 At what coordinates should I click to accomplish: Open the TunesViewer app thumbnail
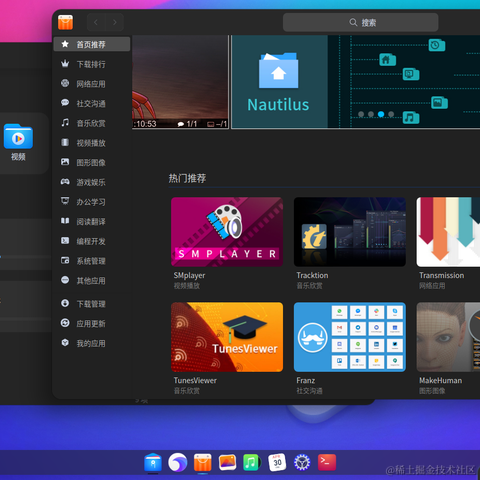pyautogui.click(x=227, y=337)
